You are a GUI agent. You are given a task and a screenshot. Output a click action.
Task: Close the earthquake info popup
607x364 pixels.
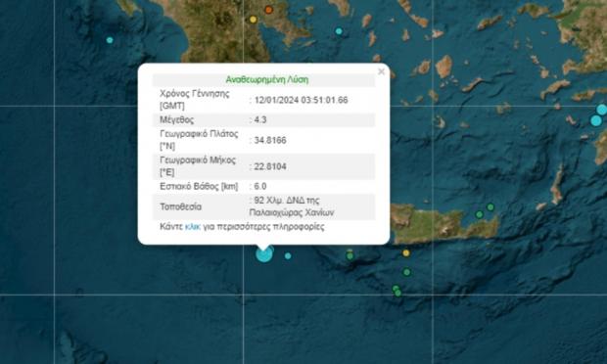[x=381, y=71]
